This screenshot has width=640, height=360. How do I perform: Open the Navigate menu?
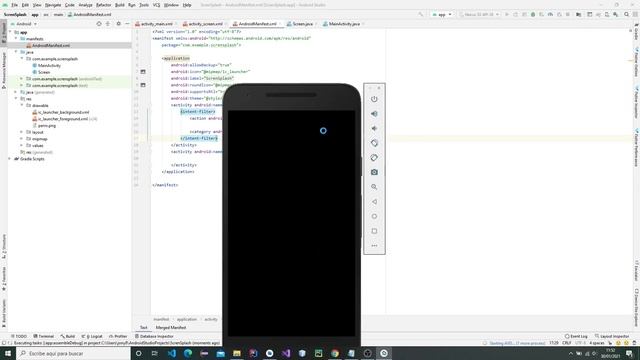point(53,5)
